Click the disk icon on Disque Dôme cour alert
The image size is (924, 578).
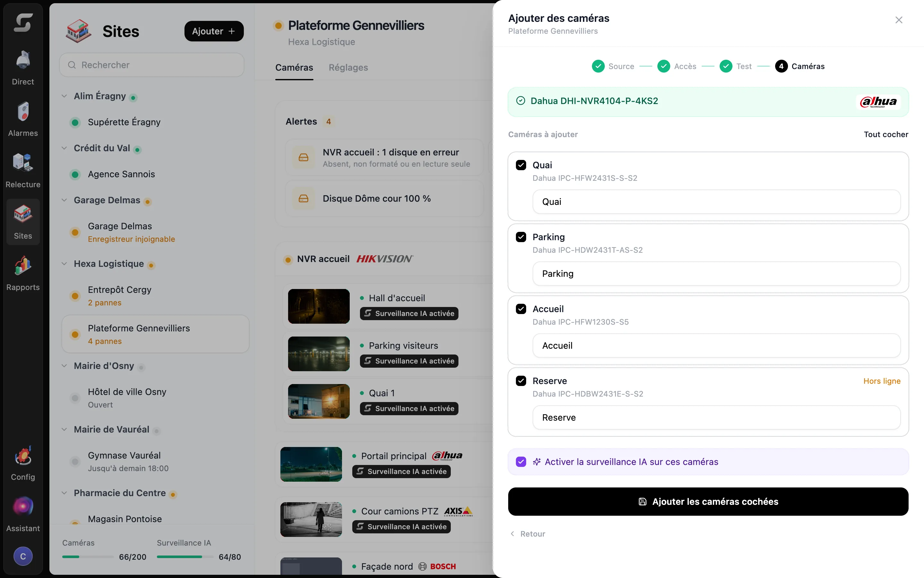(x=304, y=198)
